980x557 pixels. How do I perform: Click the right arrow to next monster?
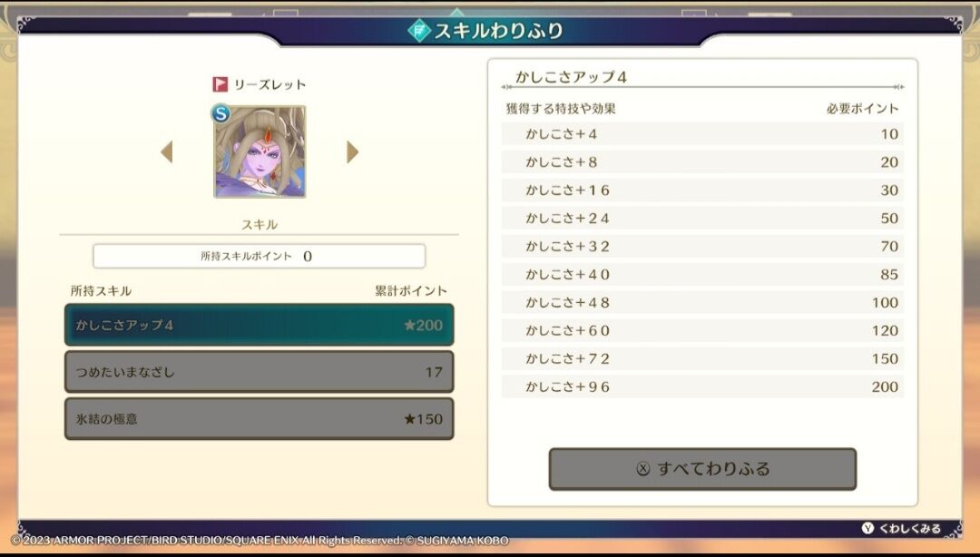(352, 151)
